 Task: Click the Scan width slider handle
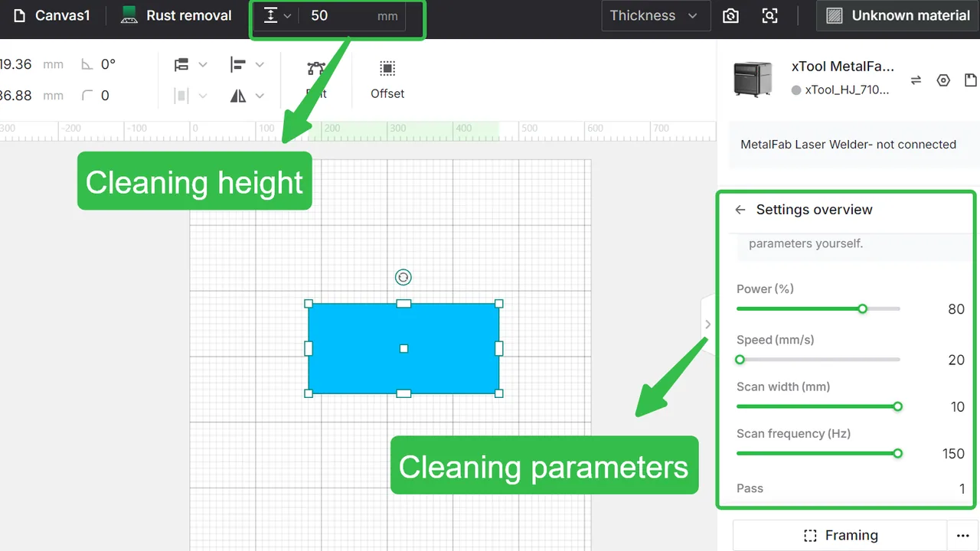coord(898,406)
